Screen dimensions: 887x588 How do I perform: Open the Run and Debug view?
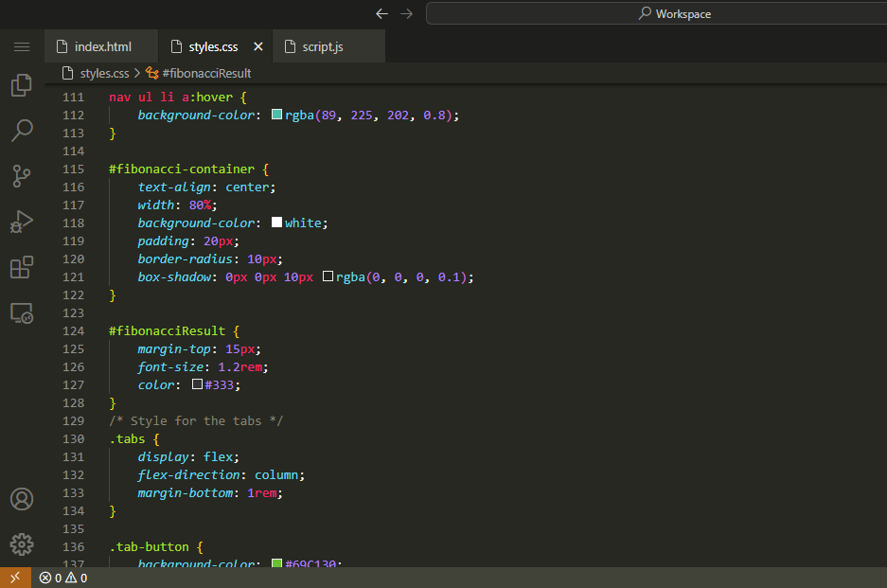[21, 221]
